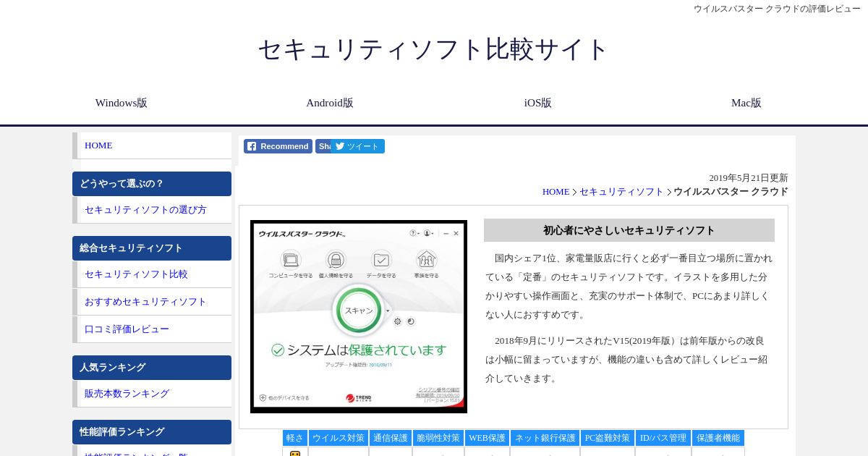The image size is (868, 456).
Task: Click the 総合セキュリティソフト sidebar heading
Action: [152, 248]
